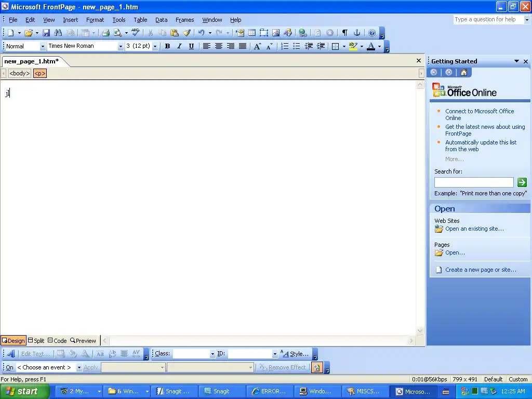Select the Format Painter brush icon
The image size is (532, 399).
click(x=187, y=33)
